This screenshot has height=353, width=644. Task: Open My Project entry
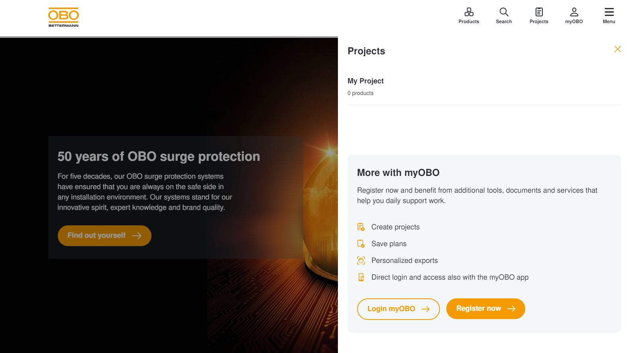(x=365, y=81)
